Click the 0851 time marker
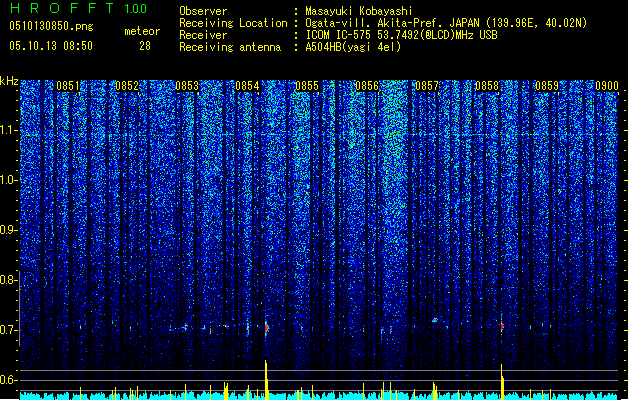The width and height of the screenshot is (629, 400). point(68,86)
